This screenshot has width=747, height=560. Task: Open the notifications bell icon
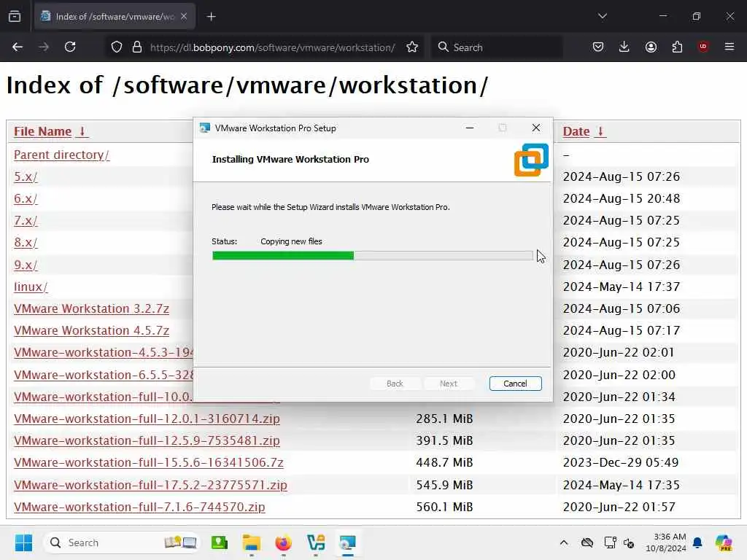[x=697, y=542]
